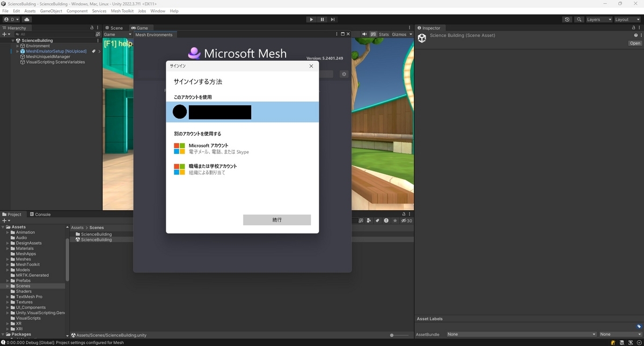Open the MeshEmulatorSetup prefab arrow
Image resolution: width=644 pixels, height=346 pixels.
[x=99, y=51]
